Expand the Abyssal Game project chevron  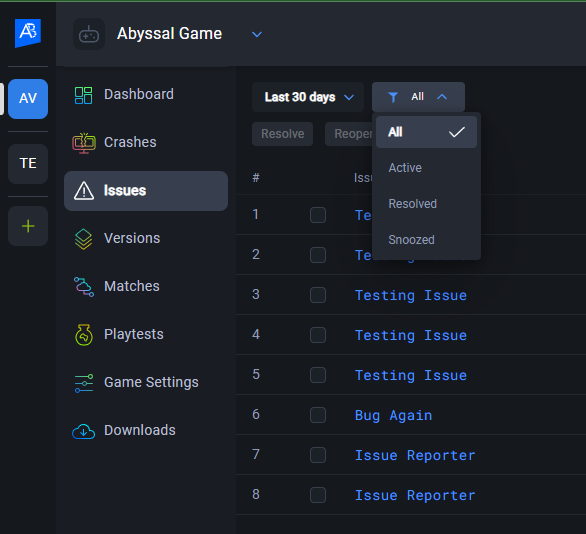pos(257,34)
